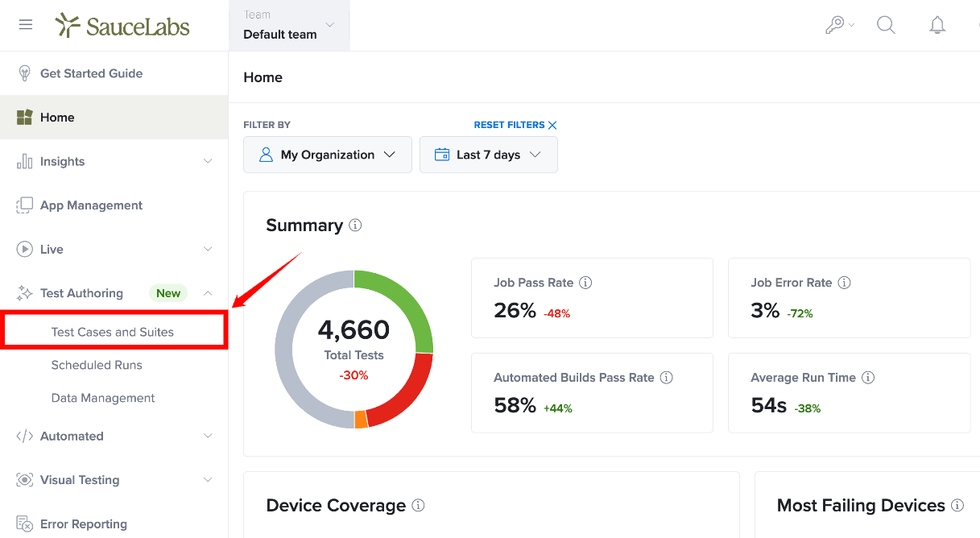The height and width of the screenshot is (538, 980).
Task: Collapse the Test Authoring section
Action: tap(208, 293)
